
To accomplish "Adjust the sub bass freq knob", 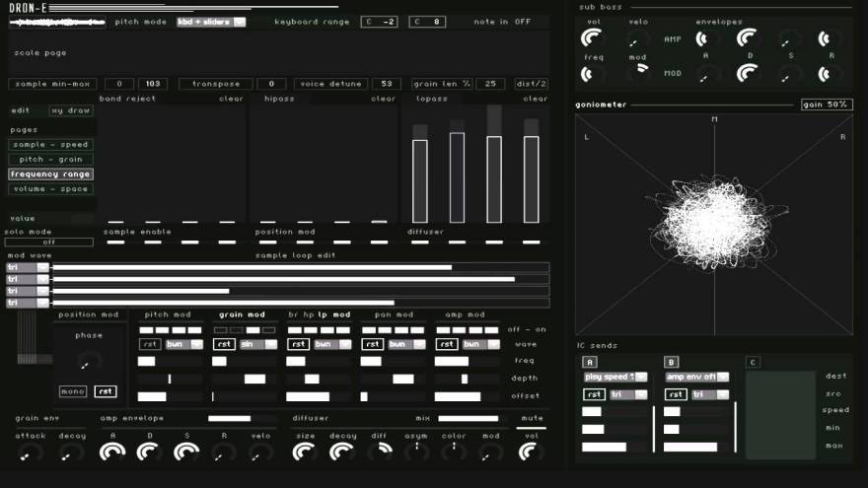I will click(591, 74).
